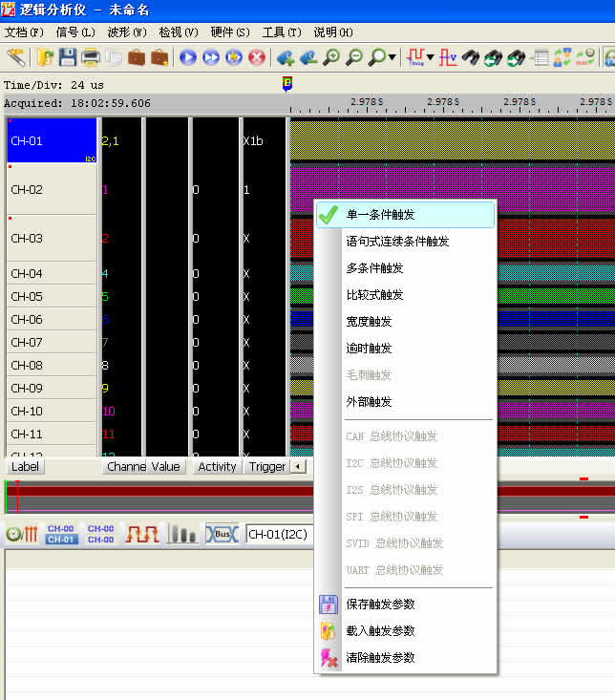615x700 pixels.
Task: Open the 工具(T) menu
Action: pos(282,32)
